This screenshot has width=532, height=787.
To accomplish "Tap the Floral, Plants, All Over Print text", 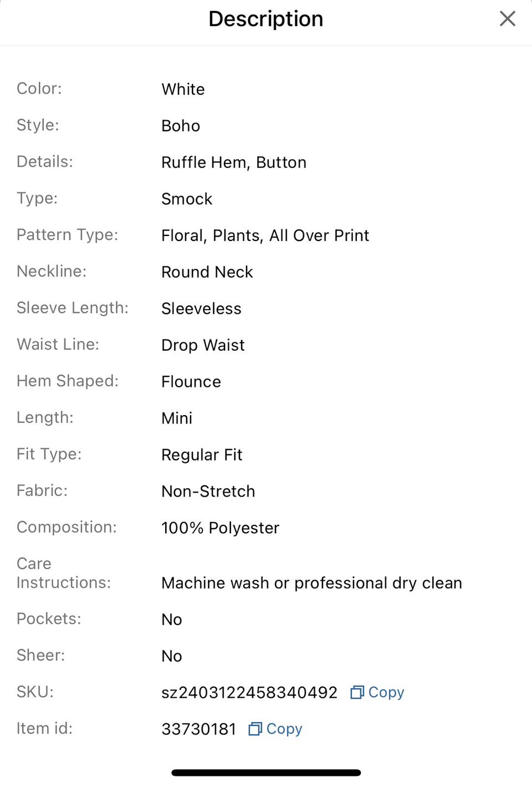I will click(x=265, y=236).
